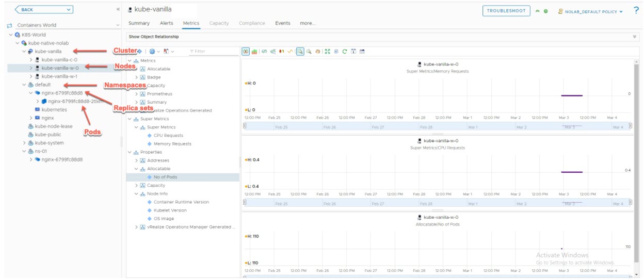Click the TROUBLESHOOT button

(x=506, y=11)
